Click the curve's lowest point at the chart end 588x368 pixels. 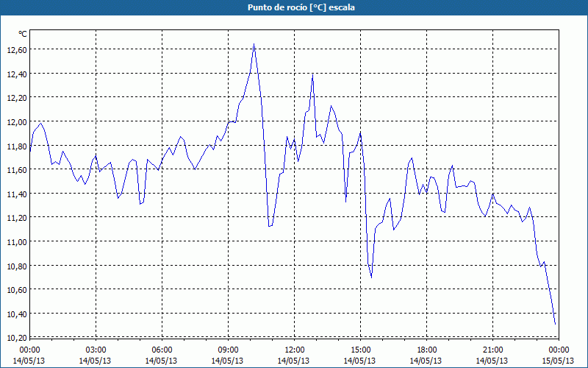555,324
